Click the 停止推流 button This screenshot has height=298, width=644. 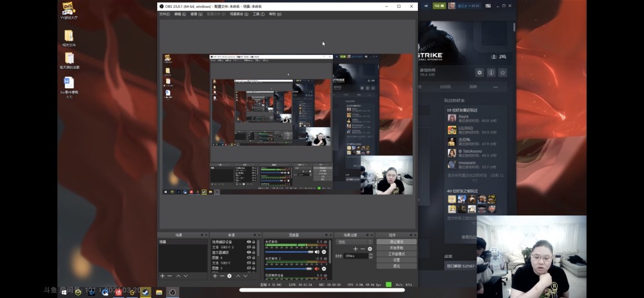[396, 242]
